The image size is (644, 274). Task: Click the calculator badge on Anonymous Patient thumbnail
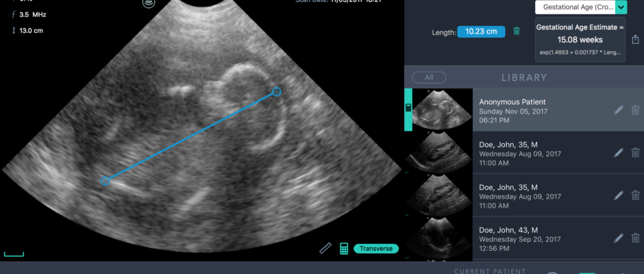click(x=408, y=109)
